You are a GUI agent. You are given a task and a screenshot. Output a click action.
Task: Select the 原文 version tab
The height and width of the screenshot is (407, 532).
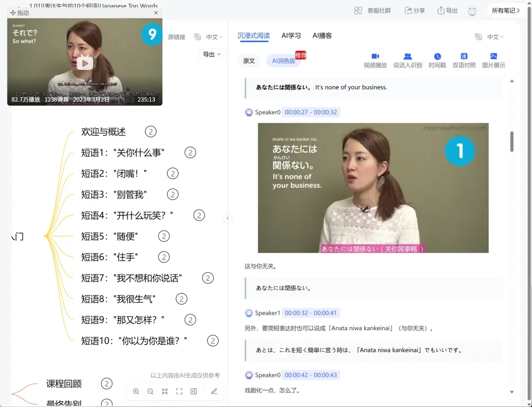(x=249, y=61)
